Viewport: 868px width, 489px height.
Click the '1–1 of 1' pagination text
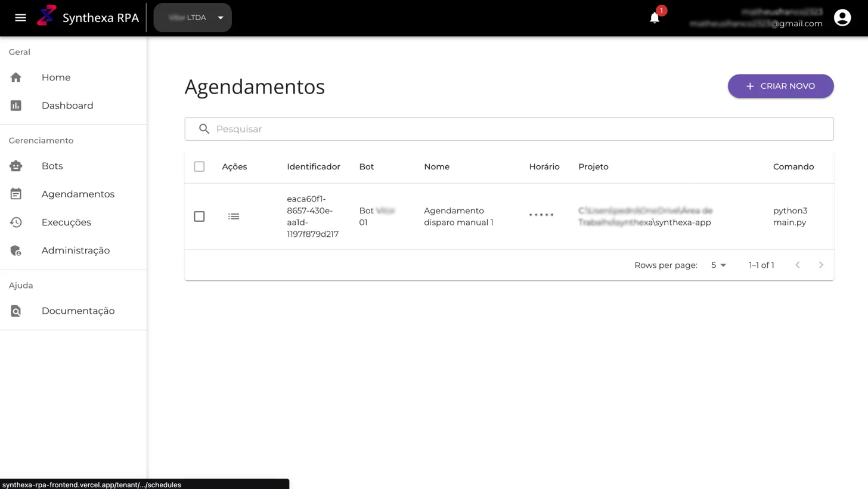[x=761, y=265]
